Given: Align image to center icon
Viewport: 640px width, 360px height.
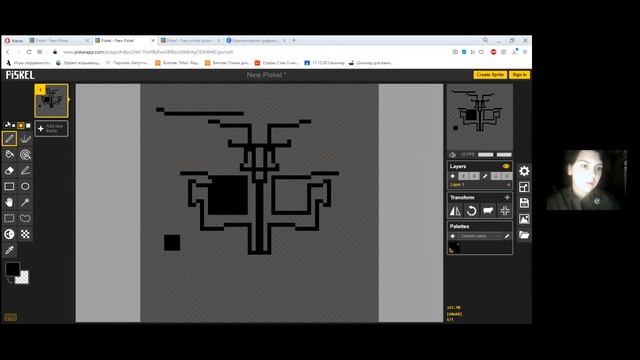Looking at the screenshot, I should [504, 211].
